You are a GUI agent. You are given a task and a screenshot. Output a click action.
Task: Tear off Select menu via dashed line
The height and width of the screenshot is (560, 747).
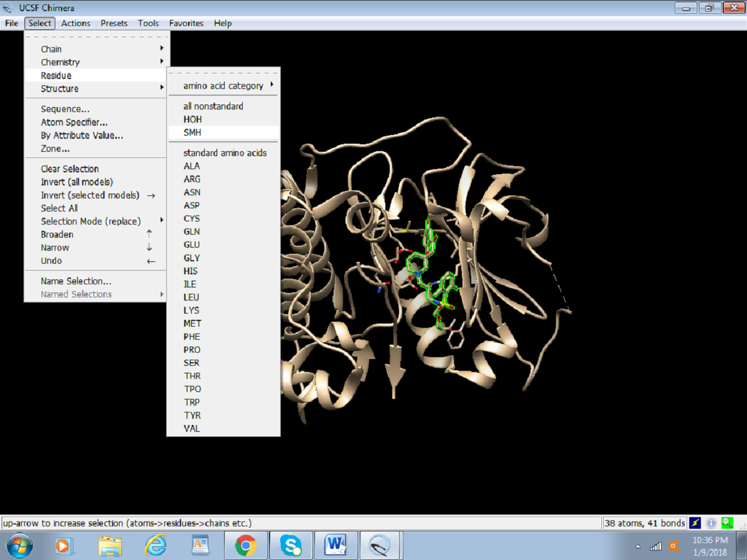(96, 37)
